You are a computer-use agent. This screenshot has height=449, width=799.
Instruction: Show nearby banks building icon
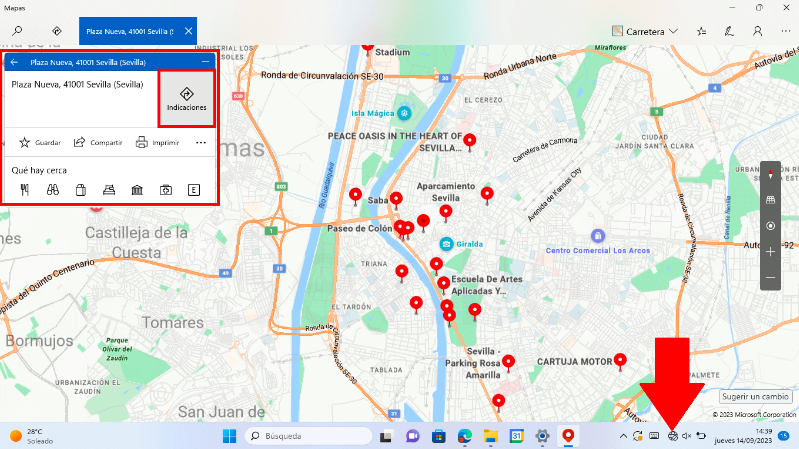[137, 190]
